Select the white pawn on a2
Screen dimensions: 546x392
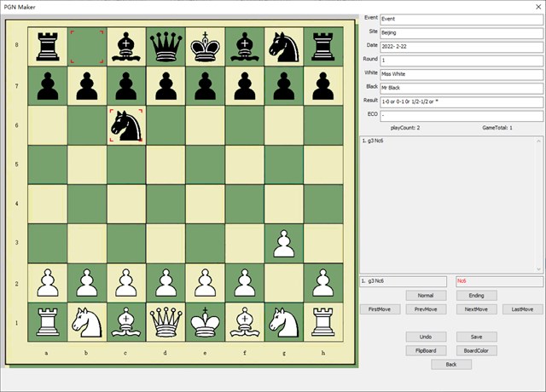pyautogui.click(x=48, y=283)
